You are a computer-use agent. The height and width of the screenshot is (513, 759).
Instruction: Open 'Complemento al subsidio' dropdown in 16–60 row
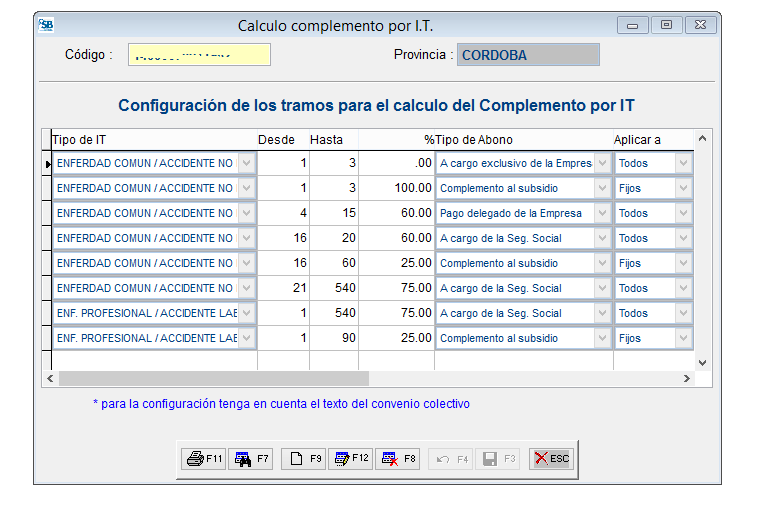coord(603,263)
